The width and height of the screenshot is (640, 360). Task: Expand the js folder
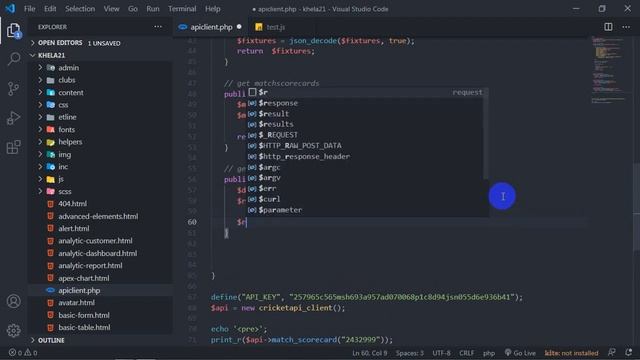tap(100, 179)
